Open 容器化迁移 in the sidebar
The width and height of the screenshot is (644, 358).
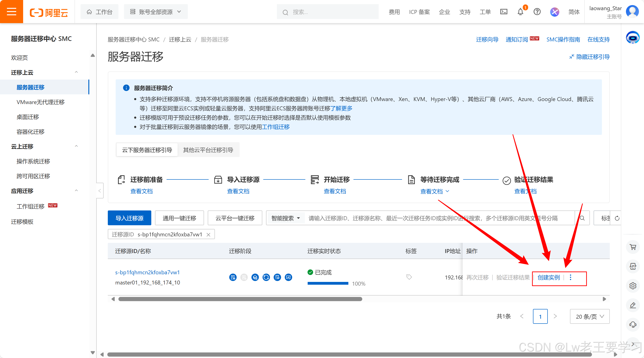[x=30, y=132]
